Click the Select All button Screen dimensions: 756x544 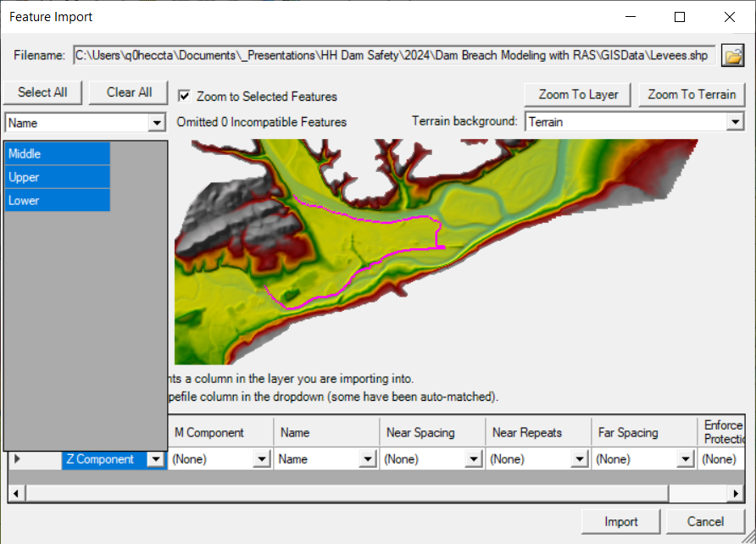42,92
